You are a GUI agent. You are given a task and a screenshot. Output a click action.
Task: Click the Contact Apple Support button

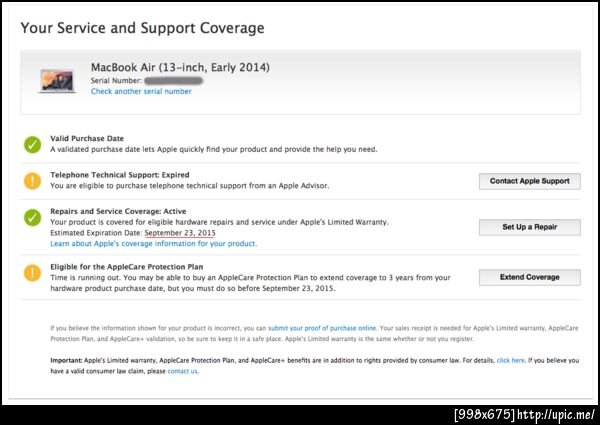(x=530, y=181)
